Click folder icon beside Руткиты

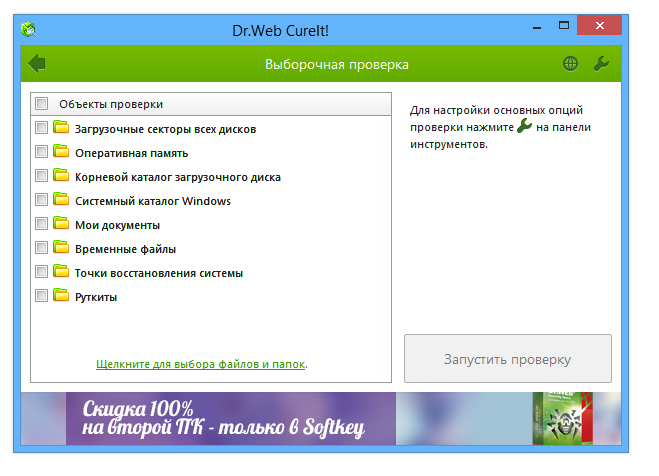coord(61,295)
